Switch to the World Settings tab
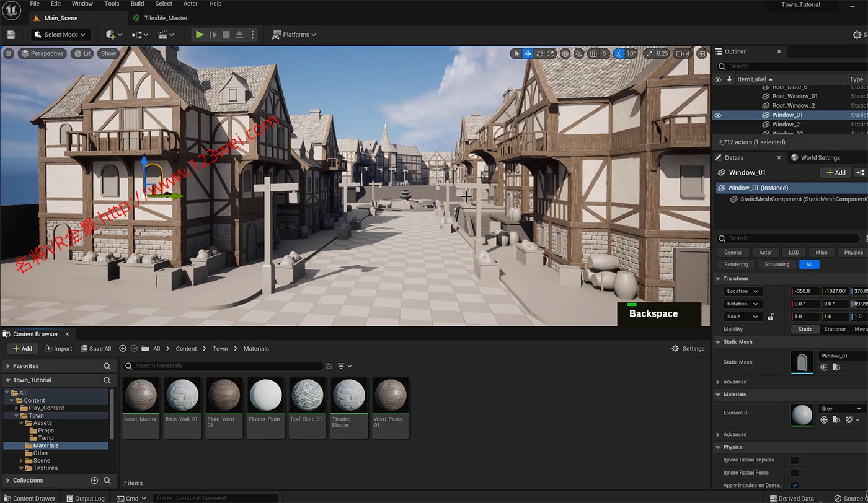The height and width of the screenshot is (503, 868). tap(820, 158)
